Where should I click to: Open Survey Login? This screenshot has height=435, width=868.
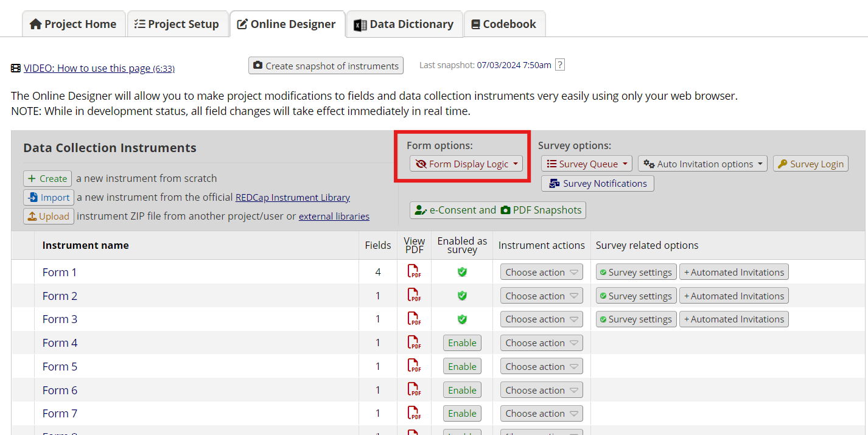810,163
